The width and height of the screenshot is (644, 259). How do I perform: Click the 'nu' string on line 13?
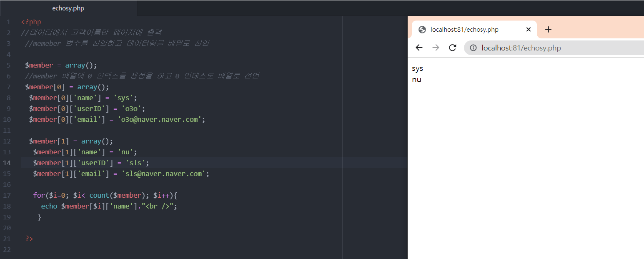pos(125,152)
